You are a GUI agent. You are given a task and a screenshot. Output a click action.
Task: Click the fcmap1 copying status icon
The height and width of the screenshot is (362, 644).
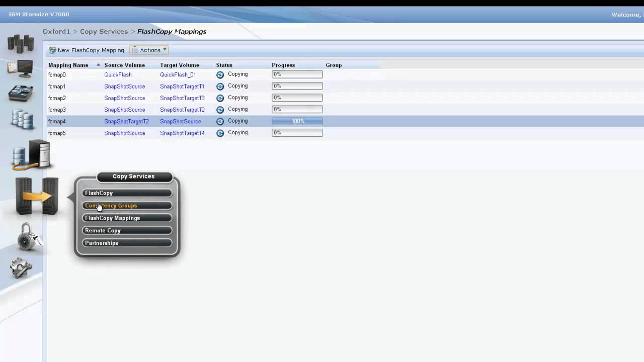220,86
